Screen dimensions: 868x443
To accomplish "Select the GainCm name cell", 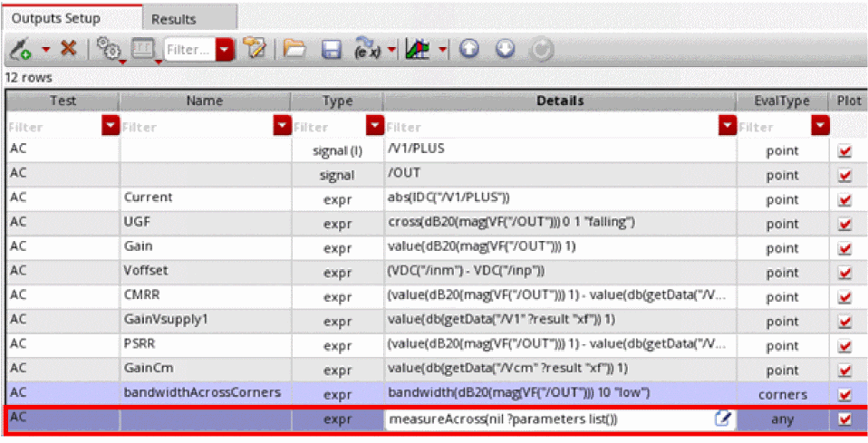I will click(206, 370).
